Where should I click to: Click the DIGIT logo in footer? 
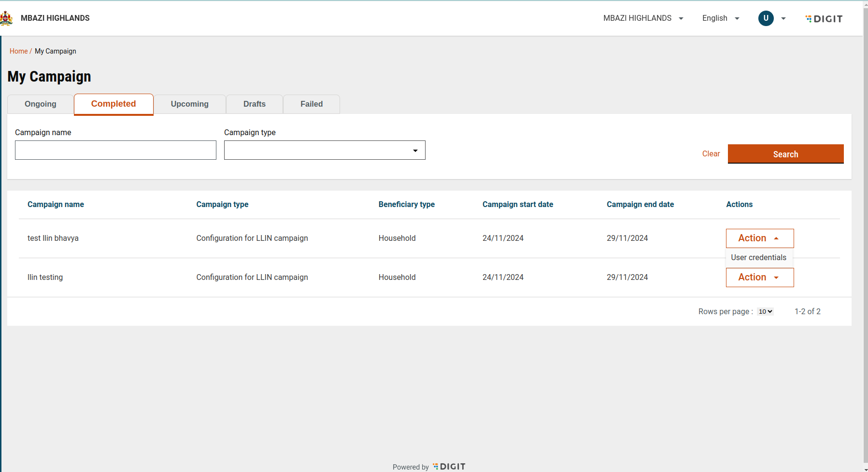click(x=449, y=466)
